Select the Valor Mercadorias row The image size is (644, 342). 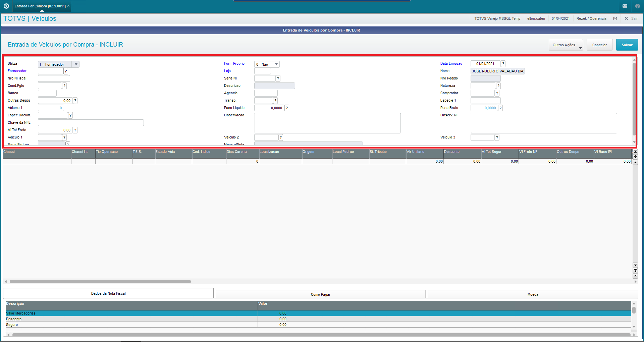(x=318, y=313)
